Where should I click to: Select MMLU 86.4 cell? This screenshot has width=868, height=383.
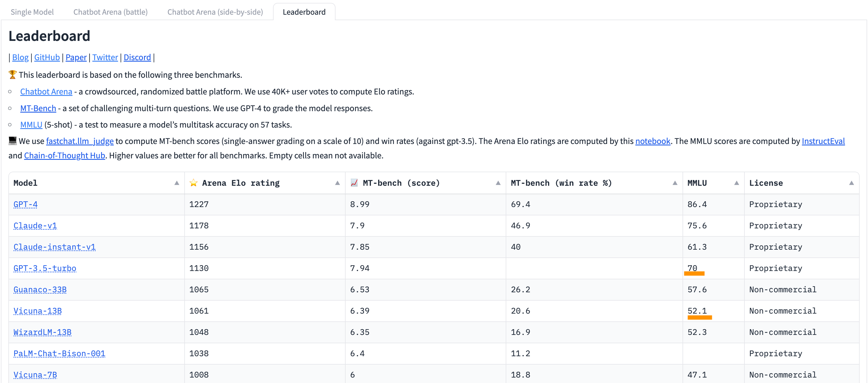click(x=713, y=204)
